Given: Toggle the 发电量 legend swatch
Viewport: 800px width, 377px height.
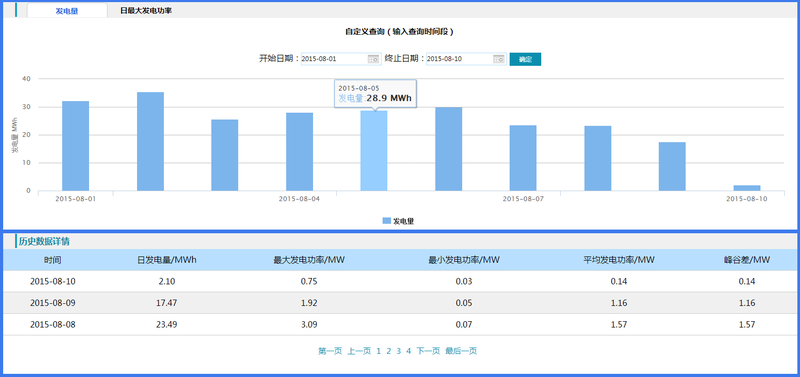Looking at the screenshot, I should click(386, 221).
